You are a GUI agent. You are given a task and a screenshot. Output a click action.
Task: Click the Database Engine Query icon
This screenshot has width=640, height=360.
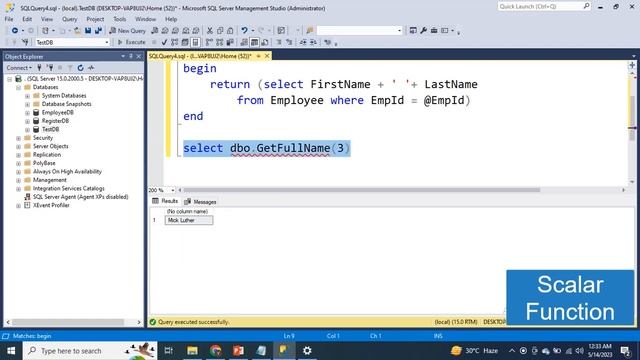coord(154,31)
